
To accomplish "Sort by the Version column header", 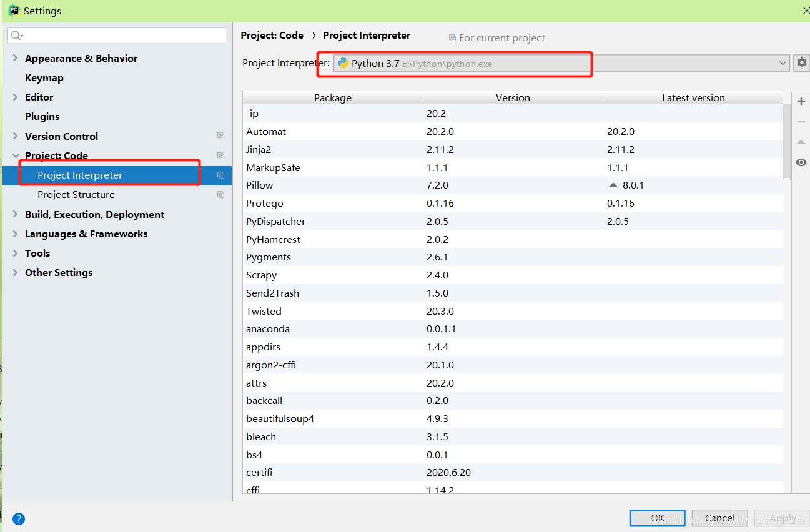I will [513, 97].
